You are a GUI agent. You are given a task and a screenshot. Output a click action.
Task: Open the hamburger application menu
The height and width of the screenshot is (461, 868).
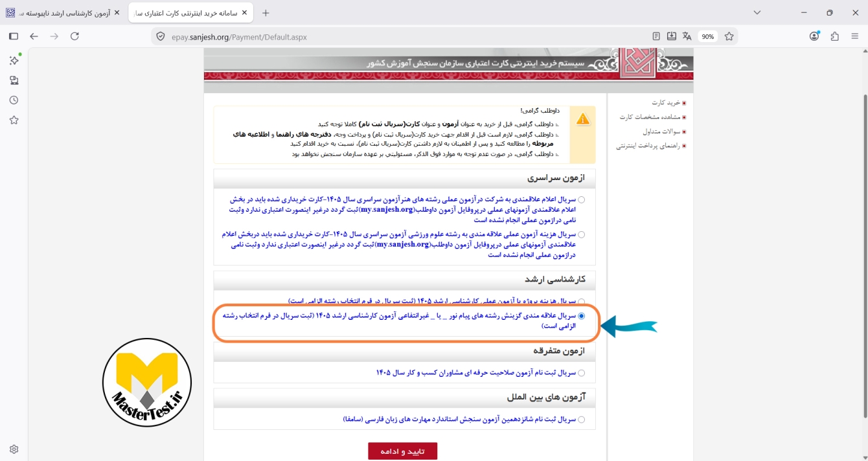pos(854,36)
